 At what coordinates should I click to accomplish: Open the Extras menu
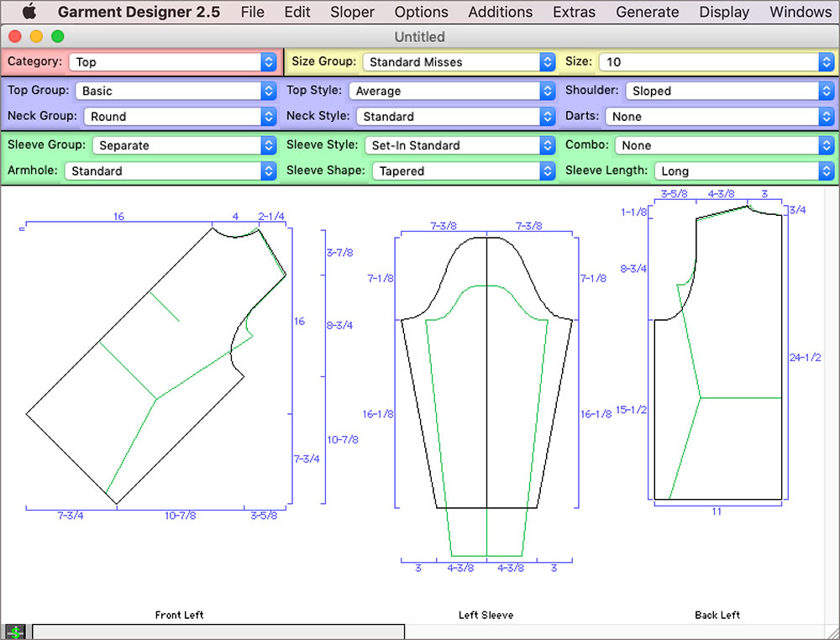point(574,12)
